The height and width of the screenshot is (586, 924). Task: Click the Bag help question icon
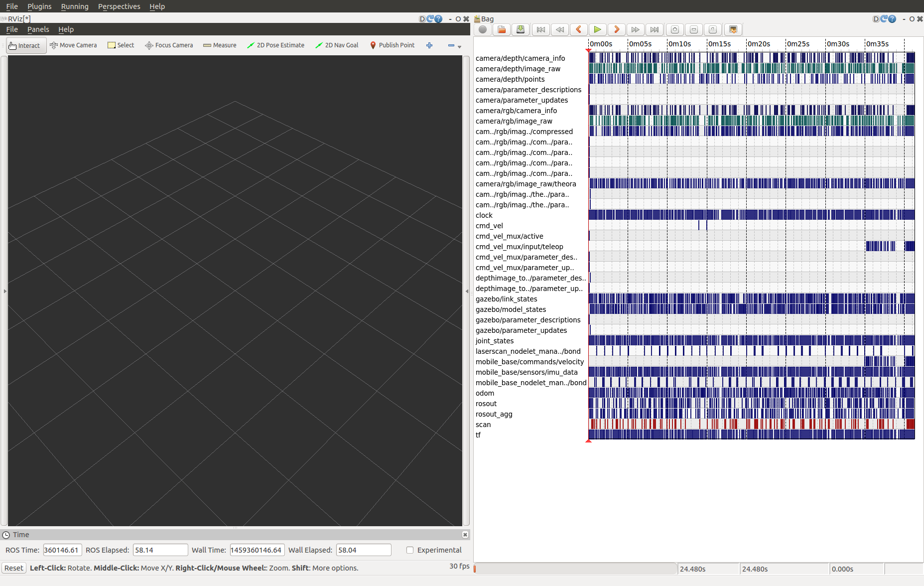pos(892,19)
